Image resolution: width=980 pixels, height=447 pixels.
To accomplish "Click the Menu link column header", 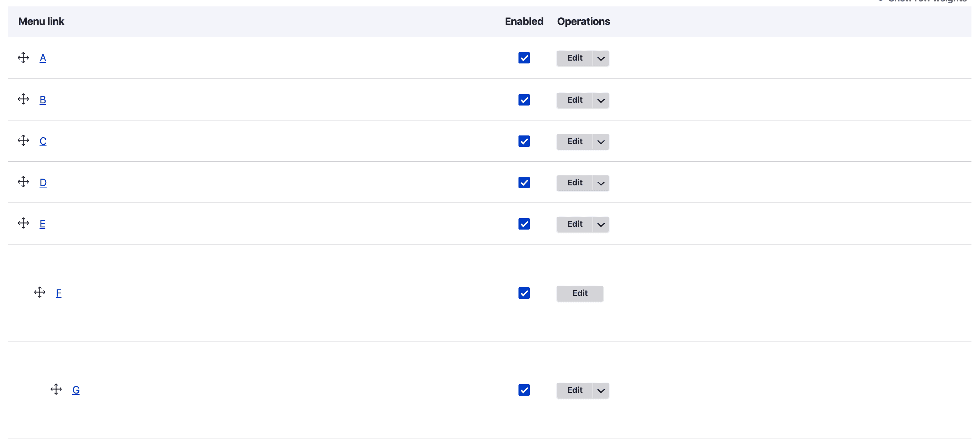I will [41, 21].
